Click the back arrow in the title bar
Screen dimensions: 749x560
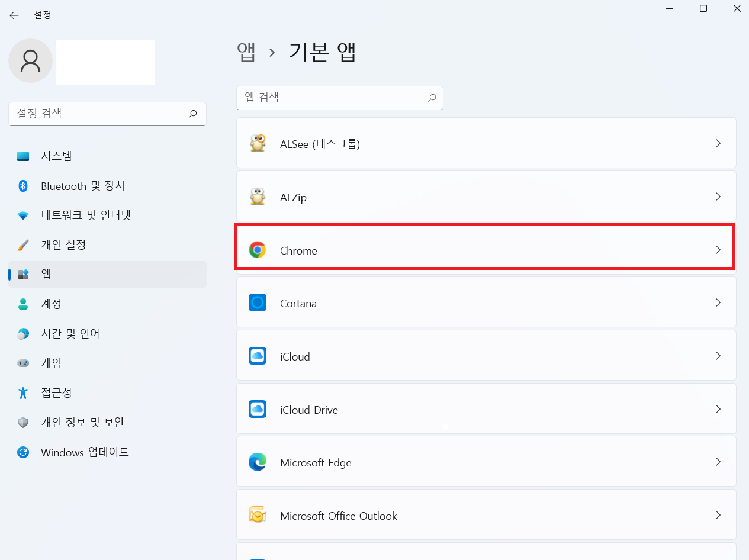pos(14,15)
